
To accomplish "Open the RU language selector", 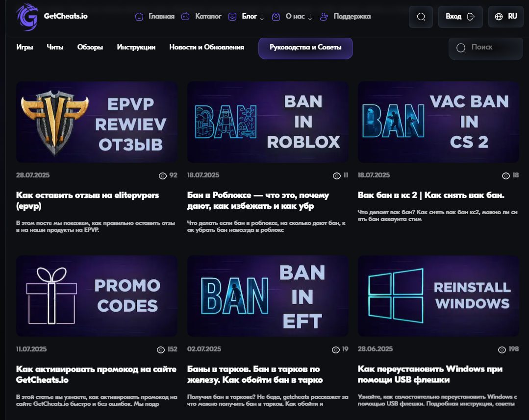I will (x=506, y=17).
